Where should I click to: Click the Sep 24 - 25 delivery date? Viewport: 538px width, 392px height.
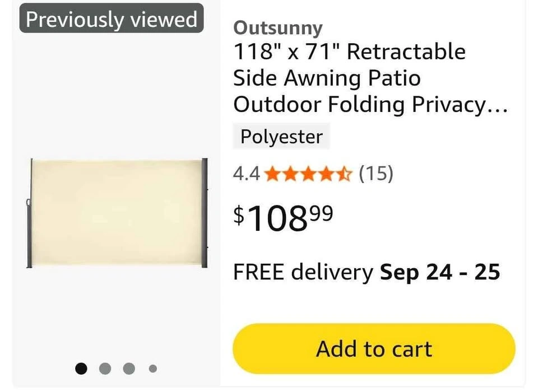tap(440, 272)
